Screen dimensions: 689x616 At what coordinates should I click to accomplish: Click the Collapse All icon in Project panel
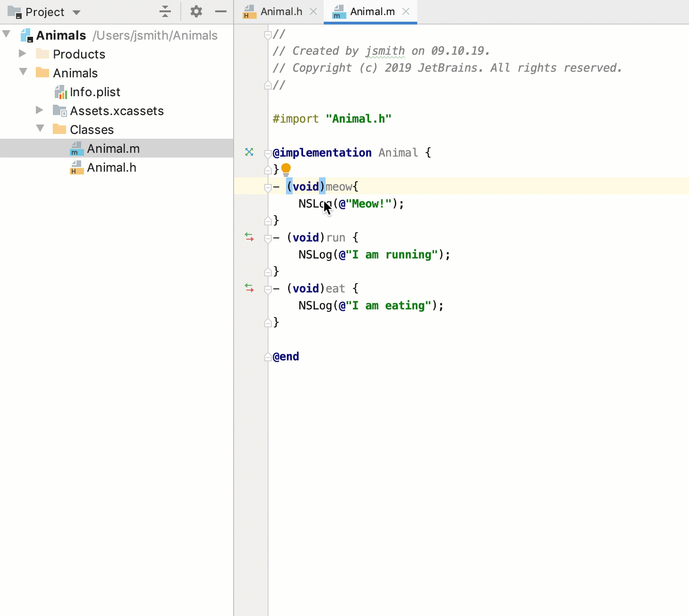click(x=165, y=11)
